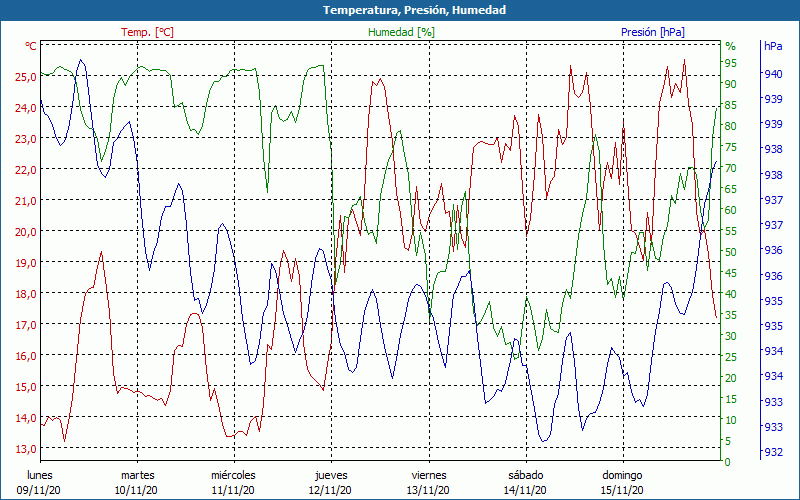The width and height of the screenshot is (800, 500).
Task: Click temperature axis value "17,0"
Action: pyautogui.click(x=26, y=324)
